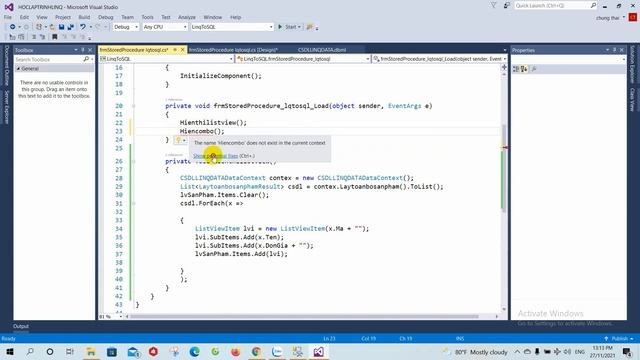Expand the Start button dropdown arrow
The image size is (640, 360).
(x=299, y=27)
